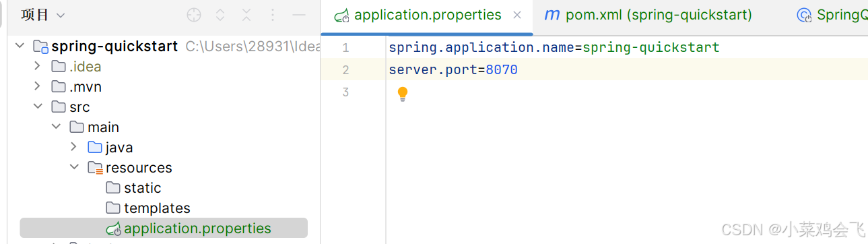Image resolution: width=868 pixels, height=244 pixels.
Task: Select the templates folder
Action: click(157, 208)
